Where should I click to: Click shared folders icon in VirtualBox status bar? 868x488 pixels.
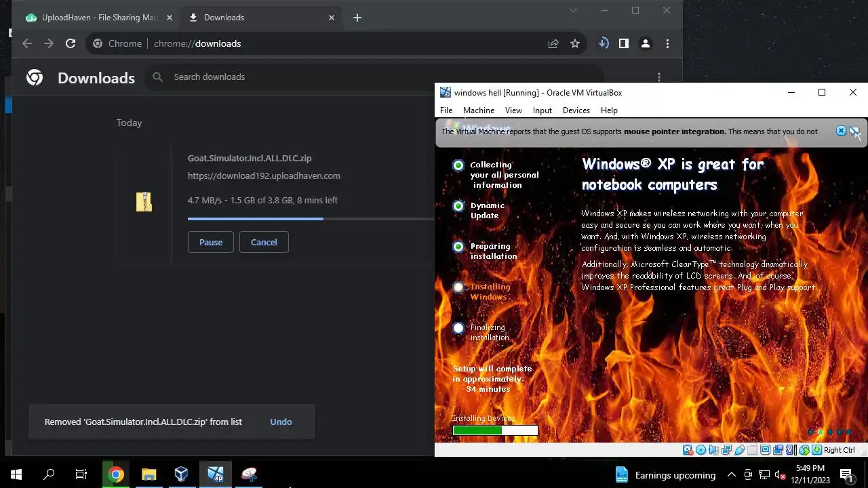click(752, 450)
